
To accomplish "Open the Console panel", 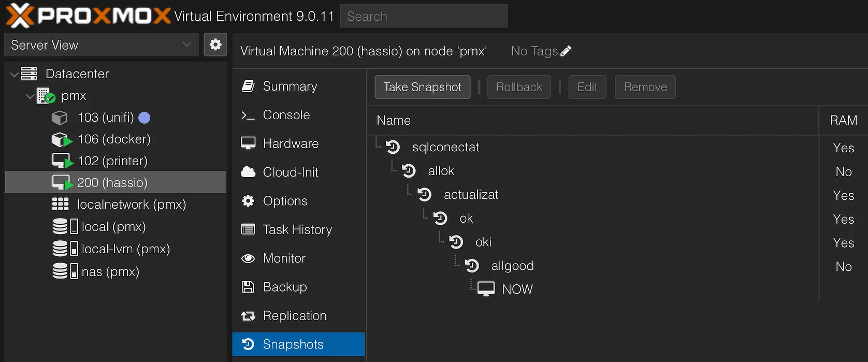I will point(286,115).
